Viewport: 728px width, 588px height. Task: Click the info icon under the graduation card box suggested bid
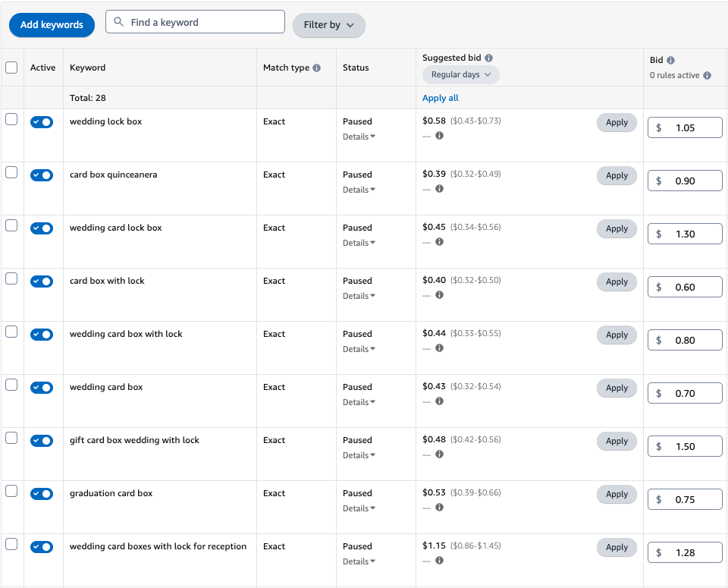439,508
